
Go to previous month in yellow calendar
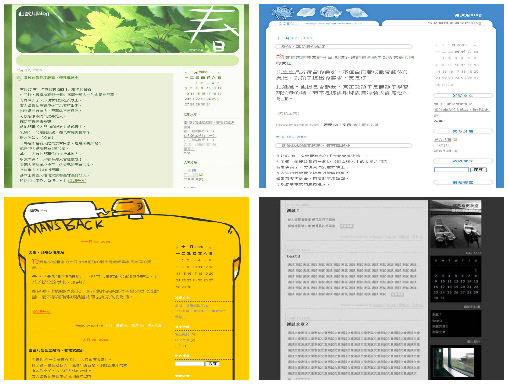pos(177,247)
